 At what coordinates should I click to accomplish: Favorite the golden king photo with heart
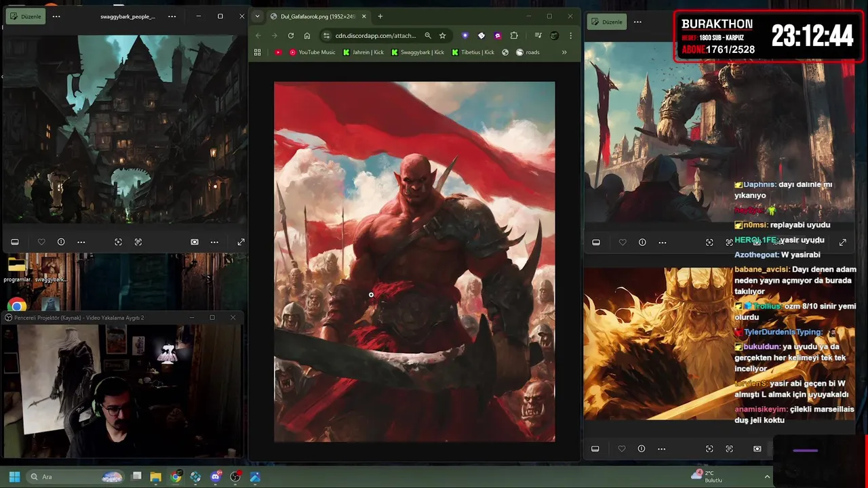622,449
